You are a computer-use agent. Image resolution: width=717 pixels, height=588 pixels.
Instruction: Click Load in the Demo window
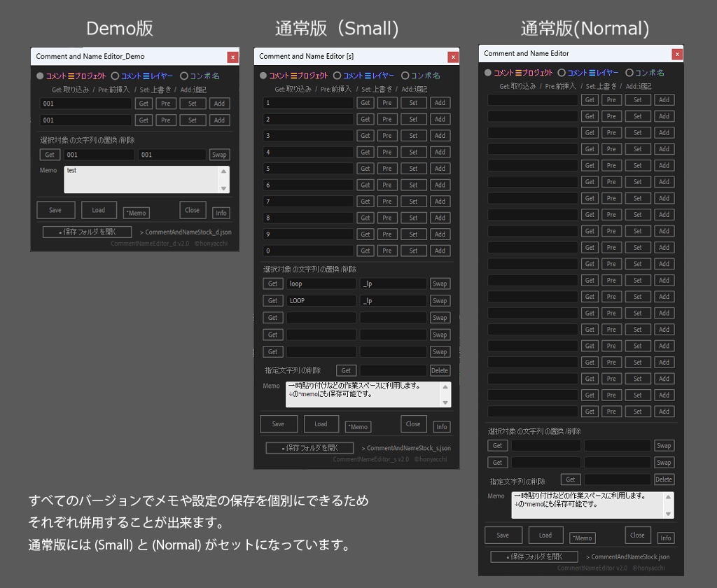click(x=99, y=210)
